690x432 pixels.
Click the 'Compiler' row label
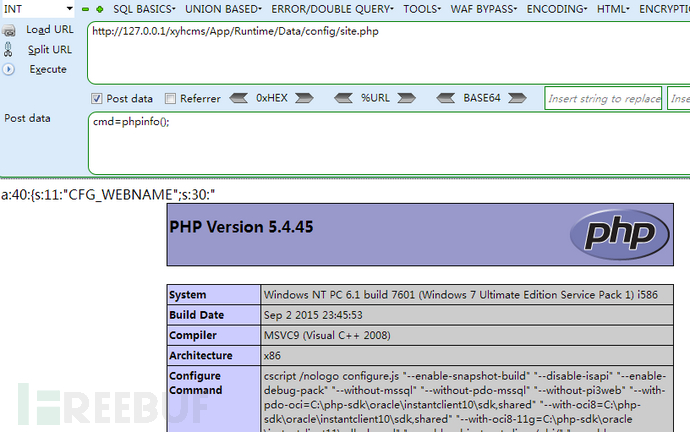[193, 335]
